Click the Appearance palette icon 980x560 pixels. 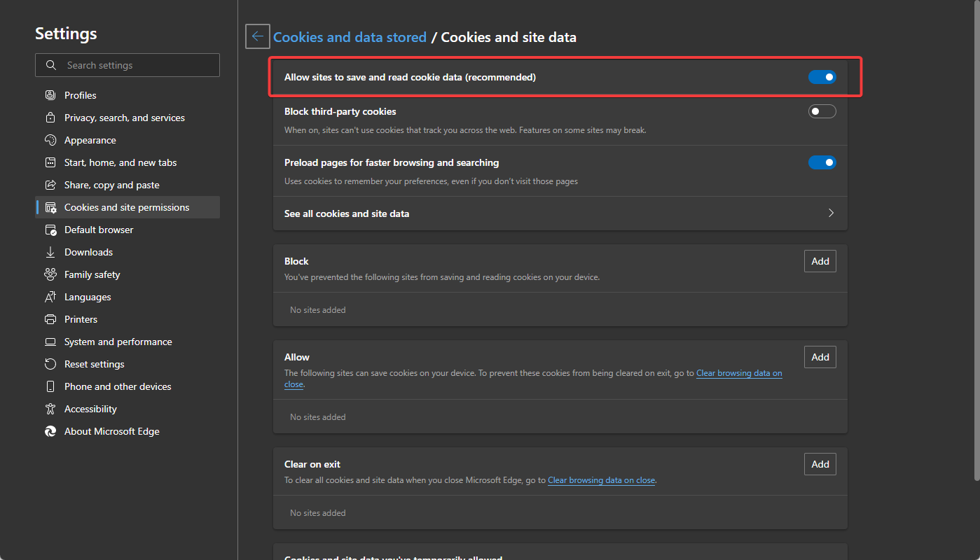(x=50, y=140)
